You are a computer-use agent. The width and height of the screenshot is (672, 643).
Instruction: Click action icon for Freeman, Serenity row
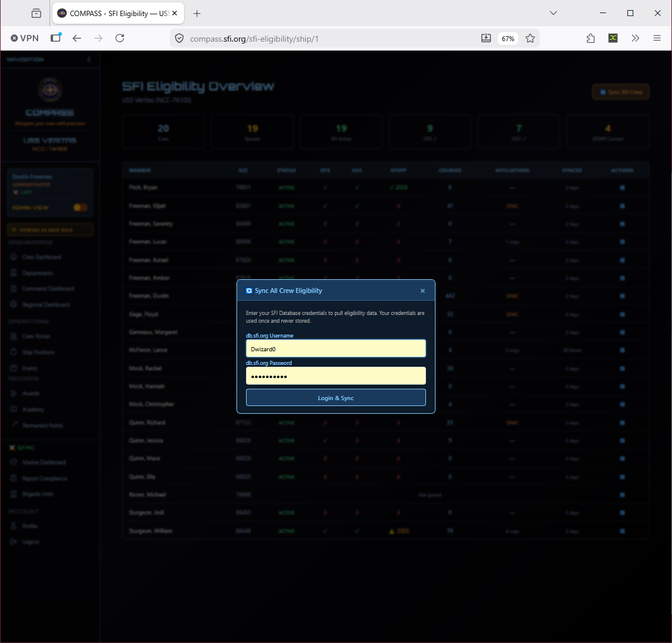[623, 224]
